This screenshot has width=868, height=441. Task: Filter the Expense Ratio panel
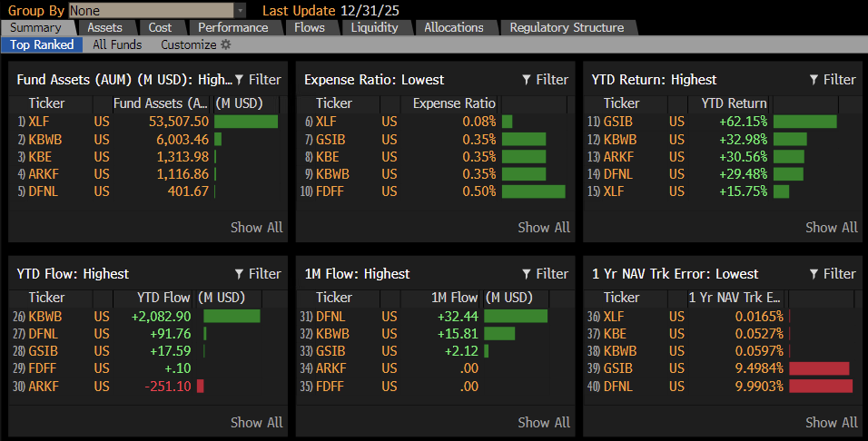tap(546, 80)
